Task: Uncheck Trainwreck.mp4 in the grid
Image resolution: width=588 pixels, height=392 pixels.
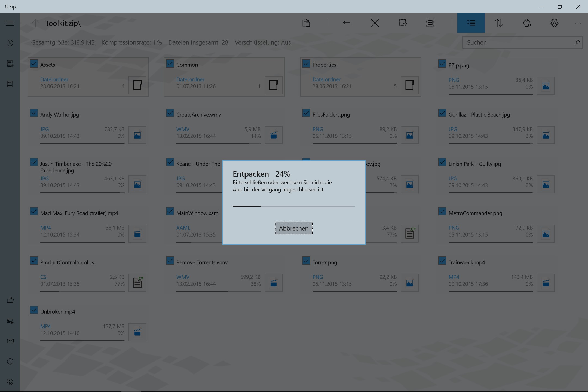Action: [x=442, y=261]
